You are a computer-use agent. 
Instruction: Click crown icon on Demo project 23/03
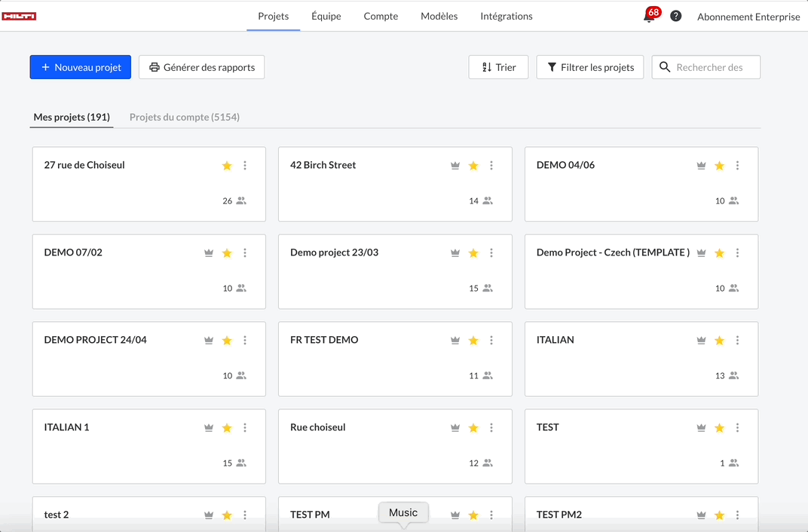click(x=455, y=253)
